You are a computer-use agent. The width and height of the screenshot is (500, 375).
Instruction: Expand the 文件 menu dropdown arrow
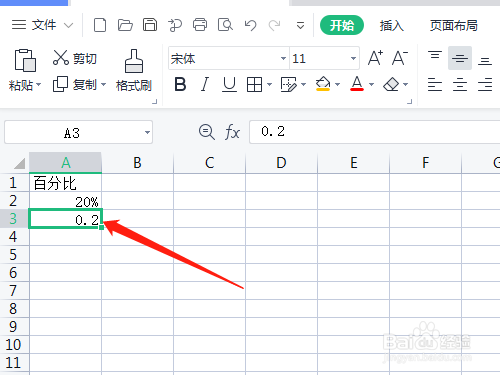(68, 25)
